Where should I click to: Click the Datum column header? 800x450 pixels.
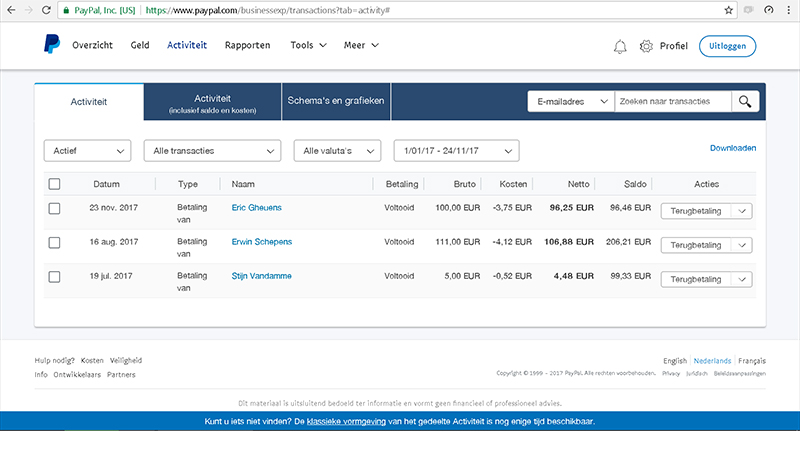click(x=106, y=184)
